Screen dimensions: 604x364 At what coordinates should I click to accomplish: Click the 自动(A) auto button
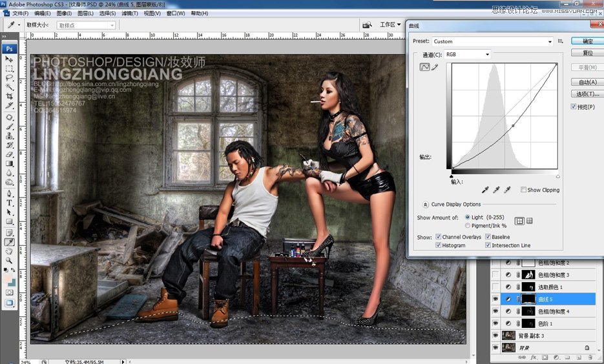(587, 81)
